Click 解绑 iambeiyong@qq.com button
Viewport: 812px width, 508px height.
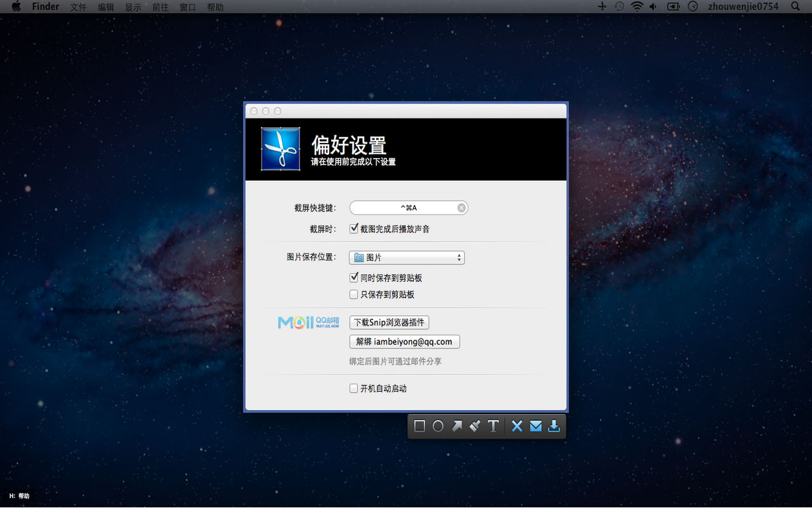(x=405, y=342)
